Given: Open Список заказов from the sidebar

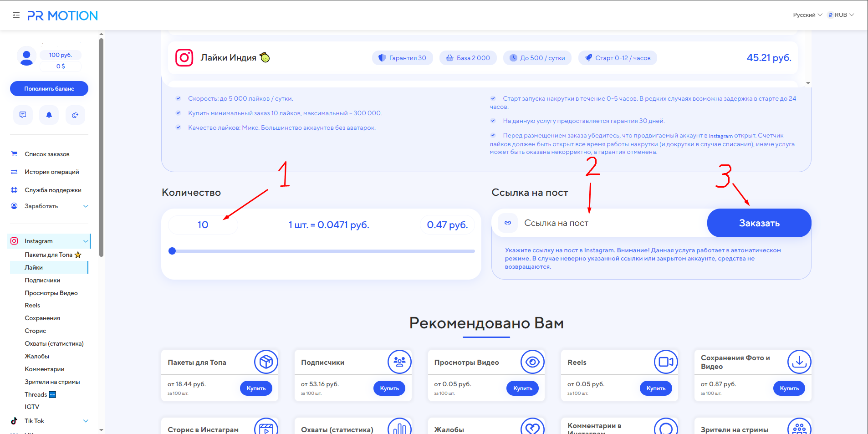Looking at the screenshot, I should coord(47,154).
